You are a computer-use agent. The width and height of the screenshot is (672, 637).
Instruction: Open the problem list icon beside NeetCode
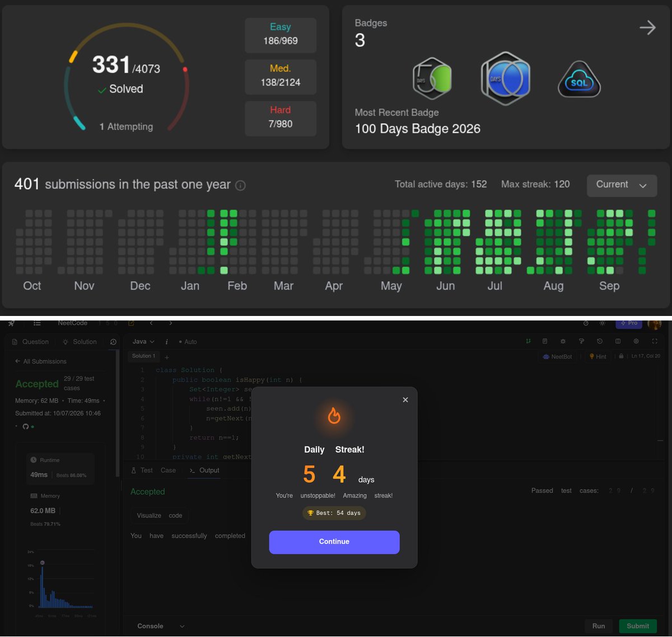37,323
